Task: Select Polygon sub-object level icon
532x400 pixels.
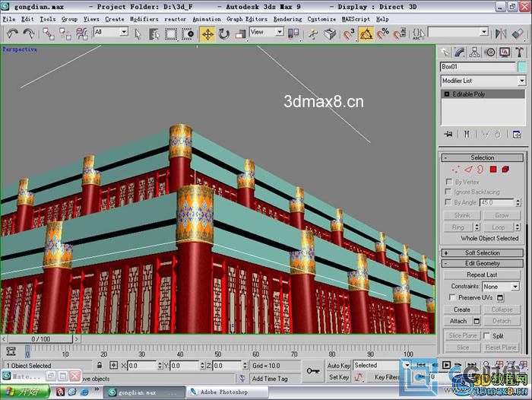Action: (x=493, y=169)
